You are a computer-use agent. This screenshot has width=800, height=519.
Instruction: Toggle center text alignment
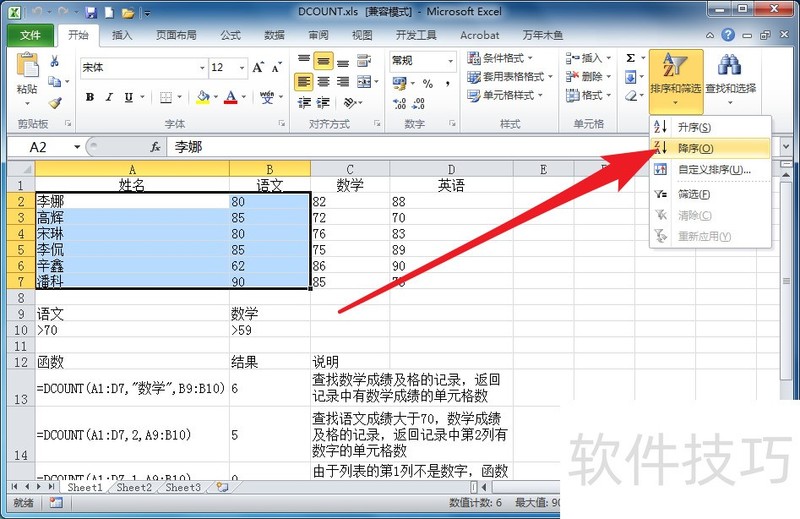point(323,82)
